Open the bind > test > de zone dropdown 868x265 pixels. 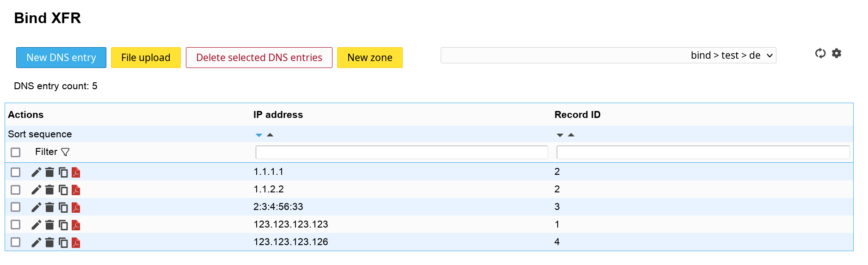[x=608, y=55]
